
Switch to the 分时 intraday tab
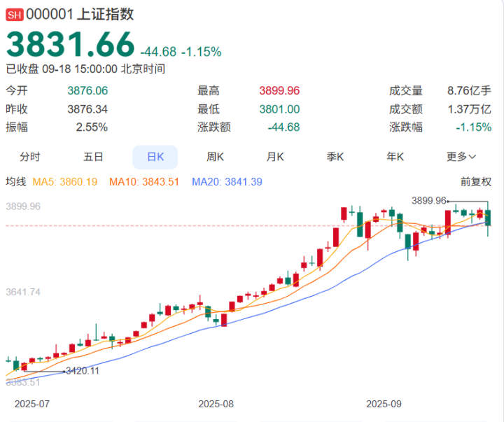[30, 157]
